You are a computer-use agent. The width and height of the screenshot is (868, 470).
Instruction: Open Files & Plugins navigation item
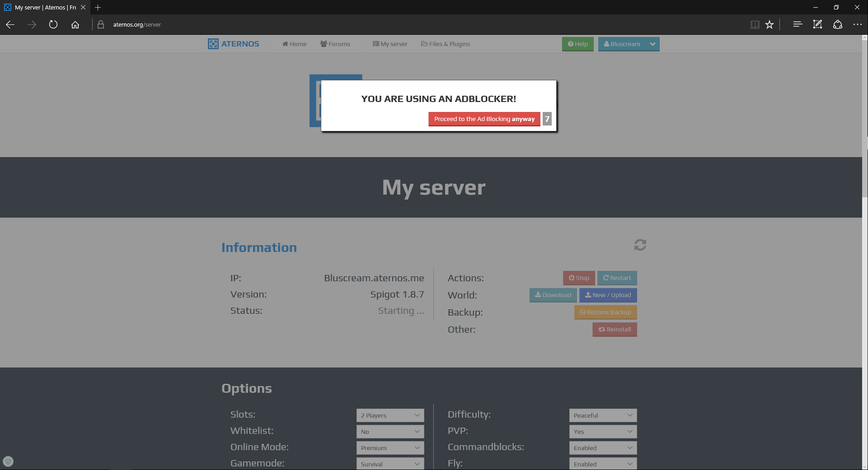(446, 44)
